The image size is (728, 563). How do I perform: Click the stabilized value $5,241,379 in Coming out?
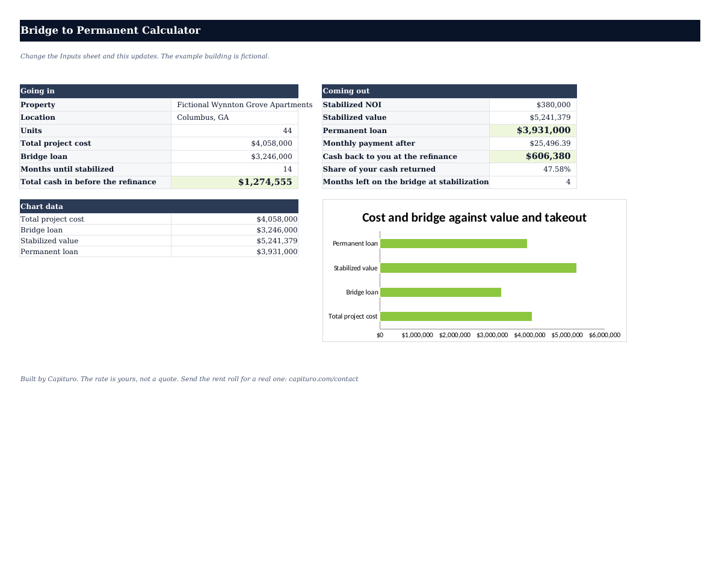[x=533, y=117]
